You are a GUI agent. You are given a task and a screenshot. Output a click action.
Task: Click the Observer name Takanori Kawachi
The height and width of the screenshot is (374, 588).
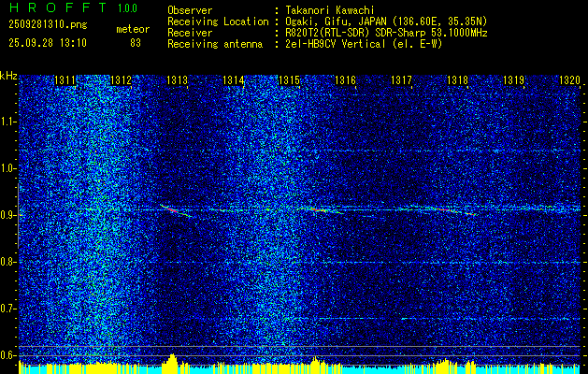pyautogui.click(x=330, y=10)
